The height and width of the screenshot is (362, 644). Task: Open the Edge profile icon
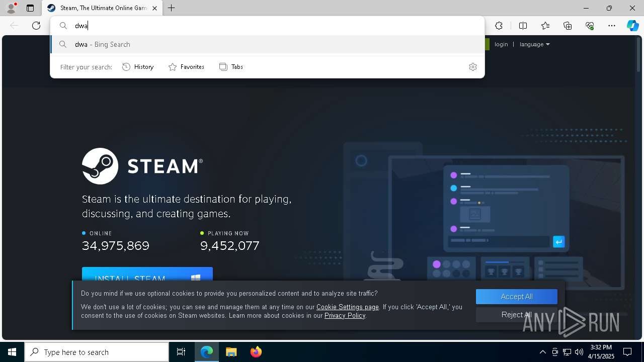(x=11, y=8)
